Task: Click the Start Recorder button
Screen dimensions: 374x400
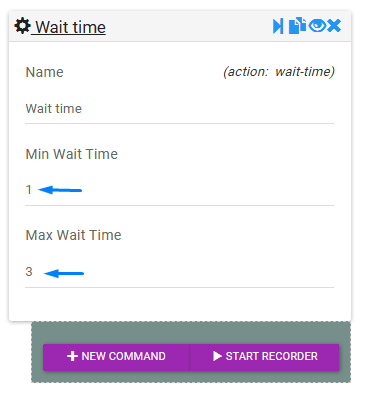Action: [265, 356]
